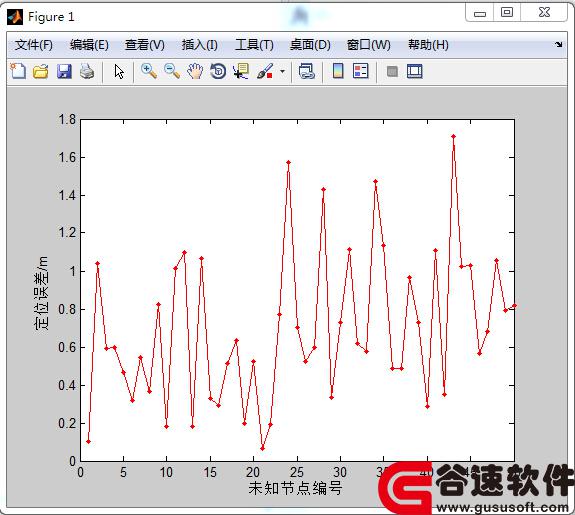Close the Figure 1 window
Screen dimensions: 575x515
pyautogui.click(x=544, y=12)
